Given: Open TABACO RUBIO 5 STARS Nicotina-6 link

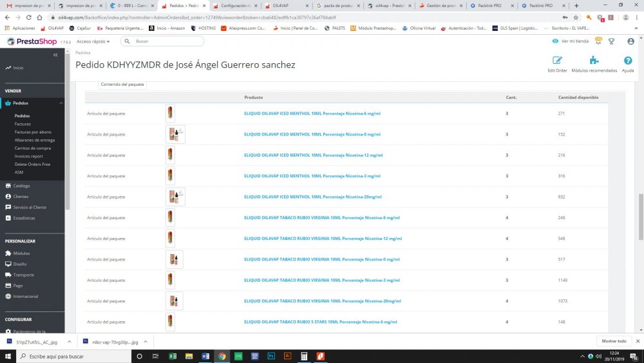Looking at the screenshot, I should [320, 322].
